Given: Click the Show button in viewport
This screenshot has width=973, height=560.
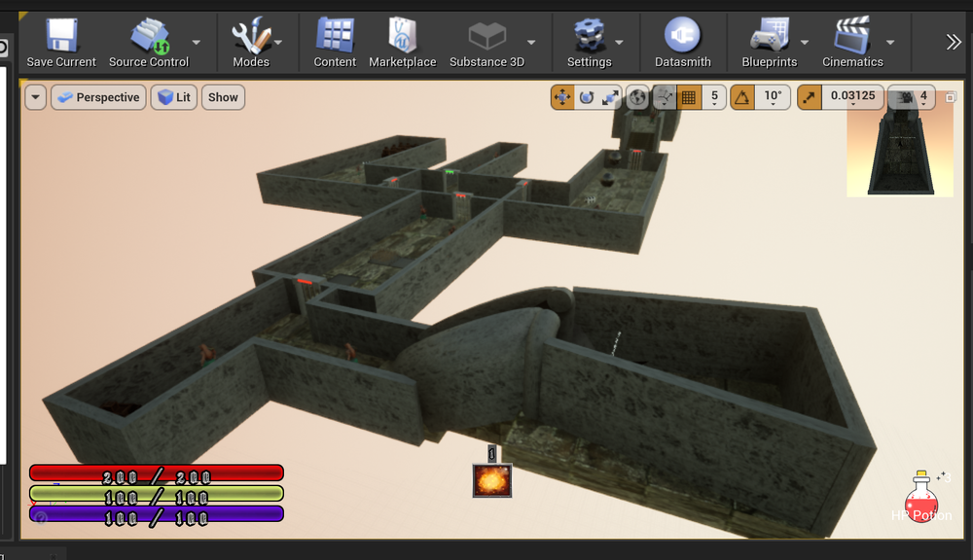Looking at the screenshot, I should (223, 97).
